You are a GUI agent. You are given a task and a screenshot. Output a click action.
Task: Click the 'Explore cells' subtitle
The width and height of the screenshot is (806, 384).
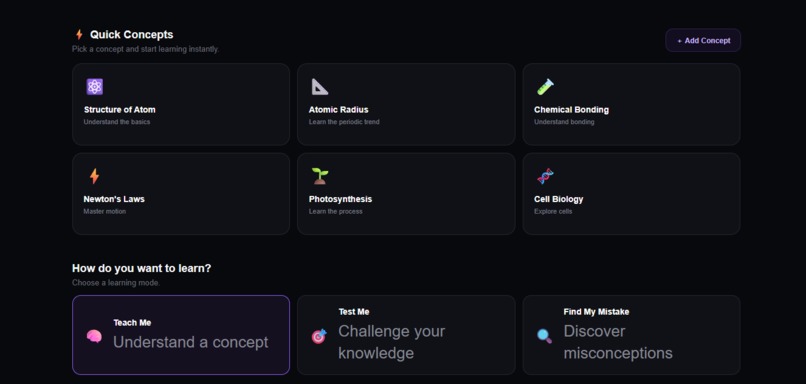553,211
